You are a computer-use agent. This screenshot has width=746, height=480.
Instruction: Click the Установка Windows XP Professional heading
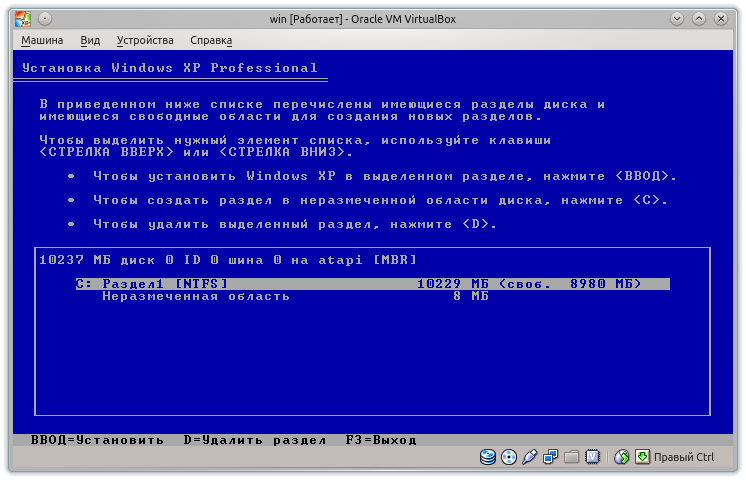point(170,68)
